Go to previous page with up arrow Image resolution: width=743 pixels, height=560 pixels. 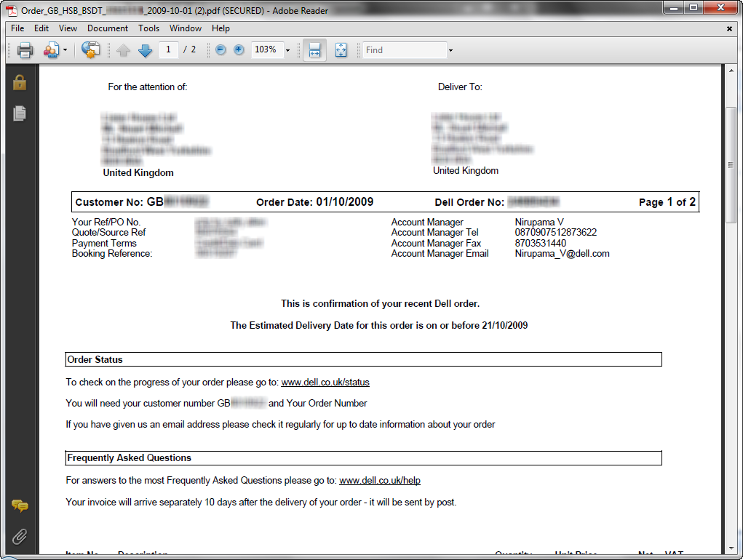tap(123, 50)
